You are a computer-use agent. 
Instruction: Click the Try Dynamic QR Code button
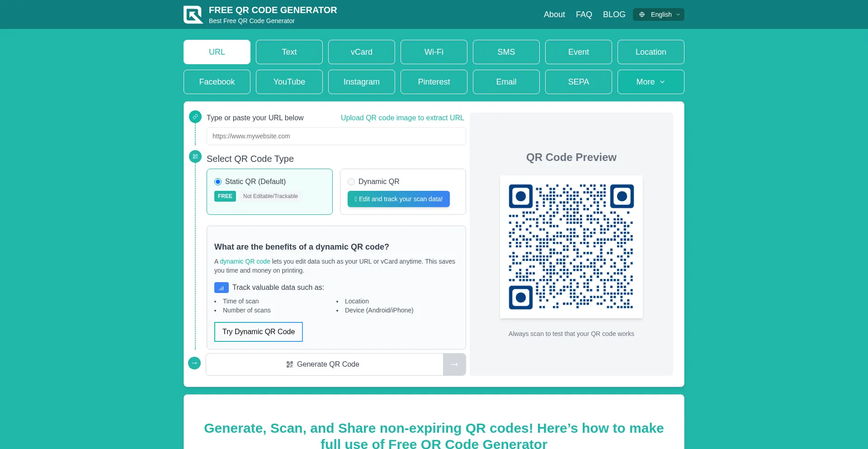259,332
